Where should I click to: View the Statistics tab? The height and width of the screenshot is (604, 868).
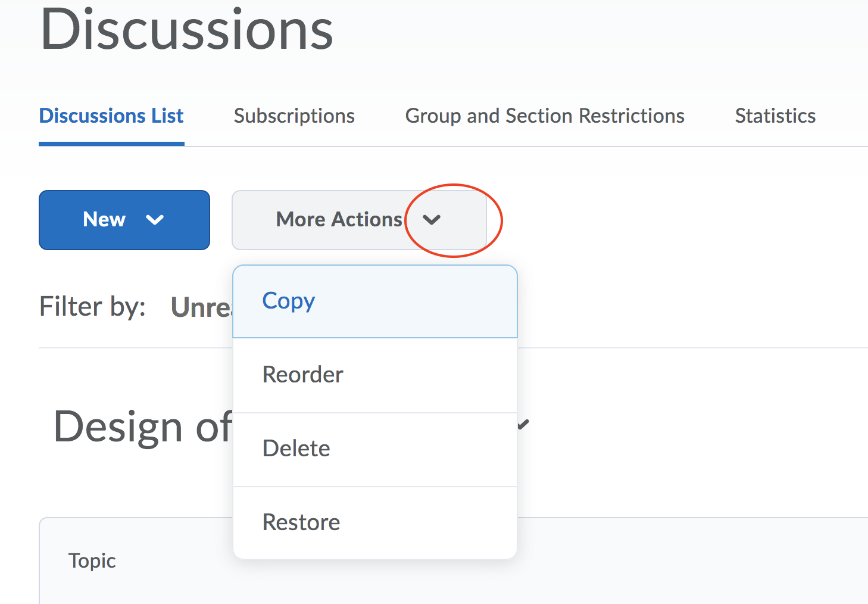(x=775, y=116)
